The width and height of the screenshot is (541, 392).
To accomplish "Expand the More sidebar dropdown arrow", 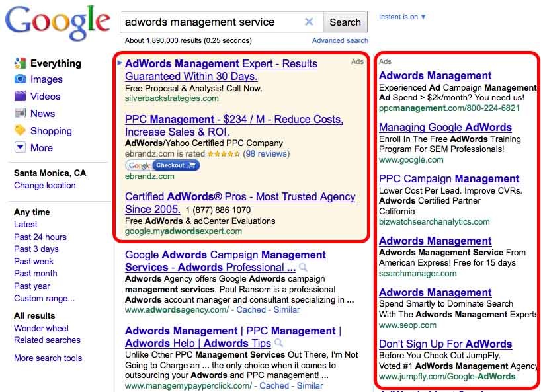I will (x=20, y=147).
